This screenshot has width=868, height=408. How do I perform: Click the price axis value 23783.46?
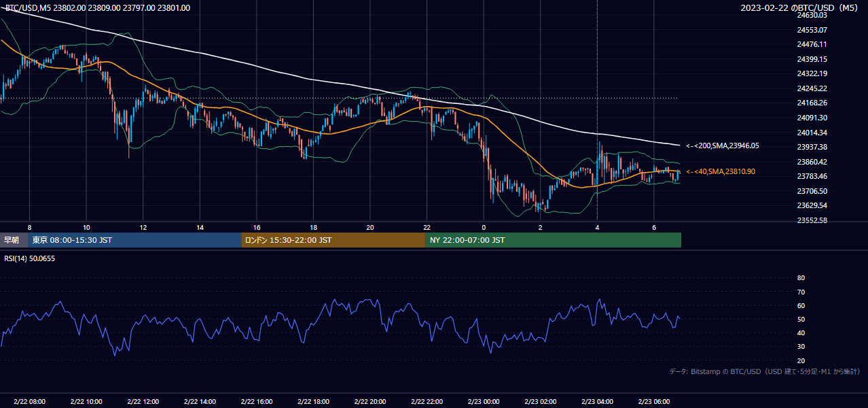(x=812, y=176)
